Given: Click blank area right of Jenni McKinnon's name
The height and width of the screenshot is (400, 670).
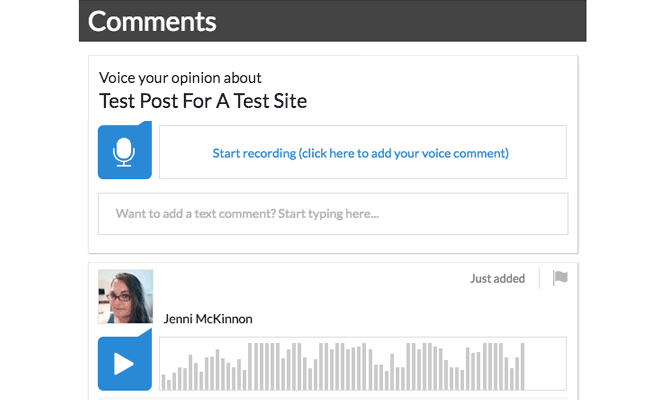Looking at the screenshot, I should 400,319.
